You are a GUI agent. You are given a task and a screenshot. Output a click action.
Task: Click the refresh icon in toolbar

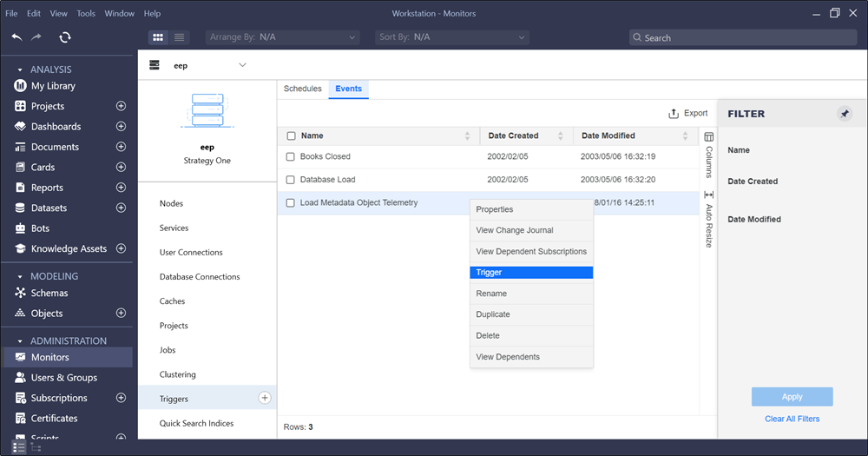tap(65, 37)
